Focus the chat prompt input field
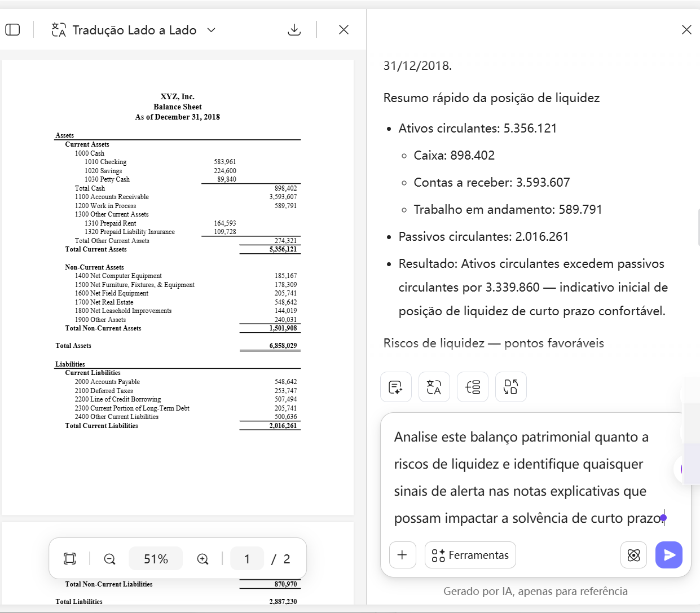The height and width of the screenshot is (613, 700). pos(530,477)
